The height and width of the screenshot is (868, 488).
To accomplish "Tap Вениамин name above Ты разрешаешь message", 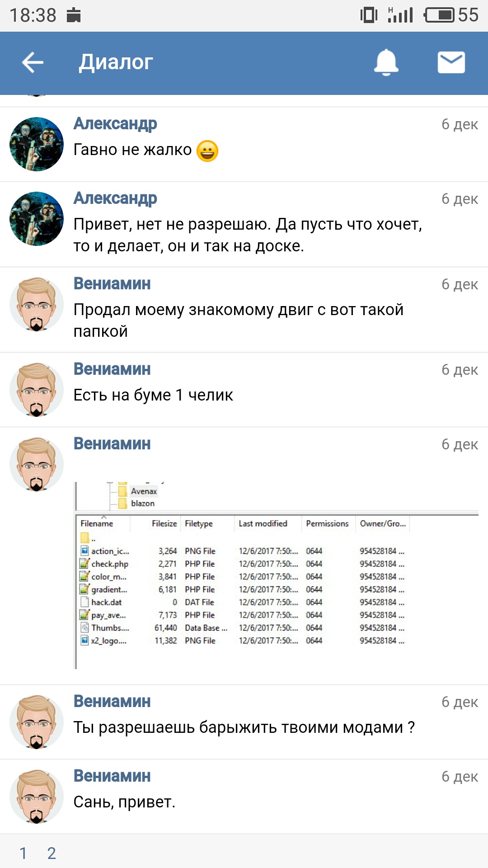I will coord(112,701).
